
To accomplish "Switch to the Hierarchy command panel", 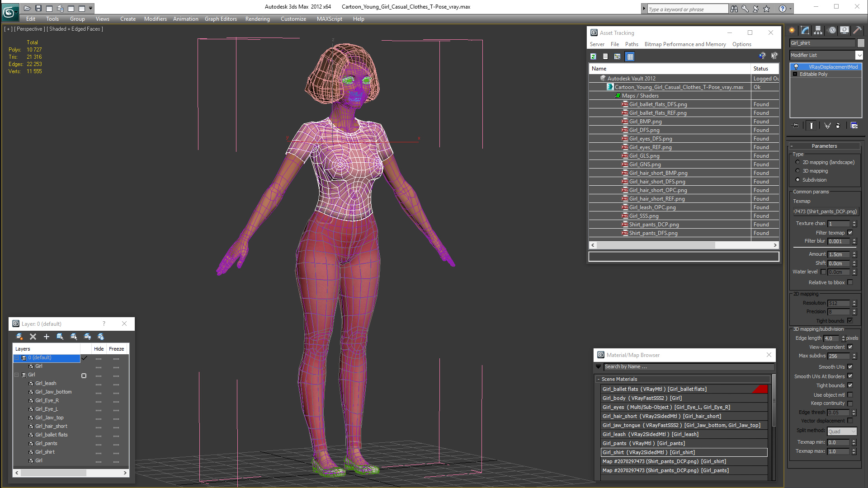I will (x=818, y=30).
